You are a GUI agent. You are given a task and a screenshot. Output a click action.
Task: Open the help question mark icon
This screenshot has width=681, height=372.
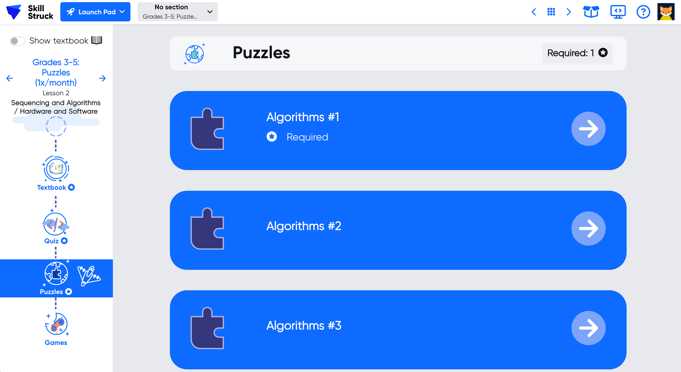click(643, 12)
